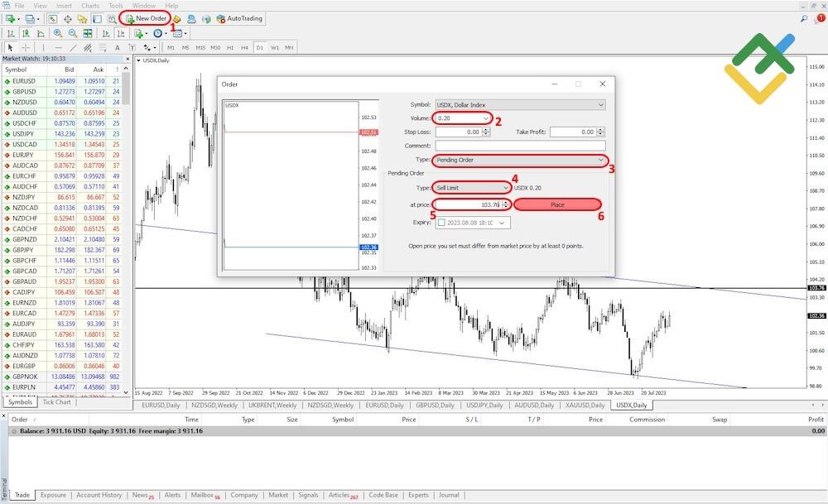
Task: Select EURUSD in the Market Watch list
Action: (25, 80)
